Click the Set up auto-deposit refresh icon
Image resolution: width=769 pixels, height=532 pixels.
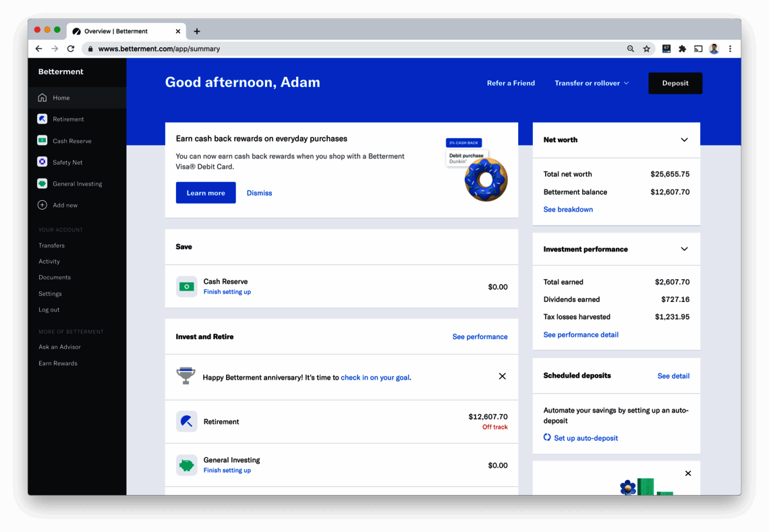[546, 438]
